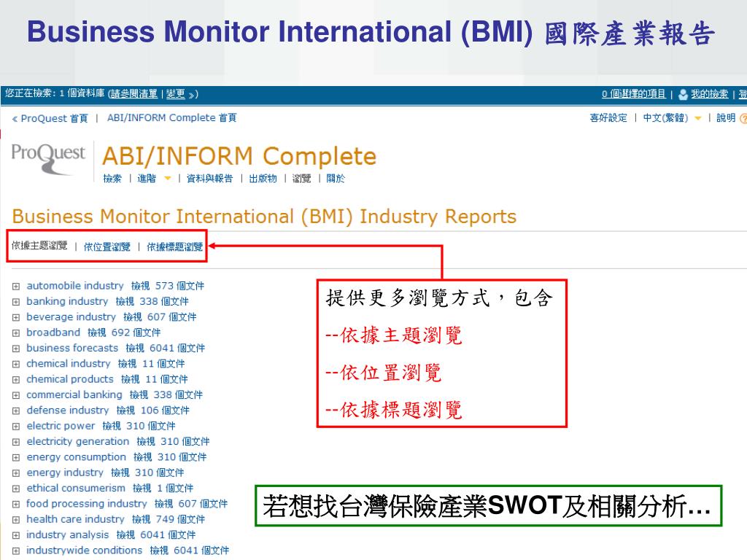
Task: Expand the industry analysis node
Action: pyautogui.click(x=16, y=535)
